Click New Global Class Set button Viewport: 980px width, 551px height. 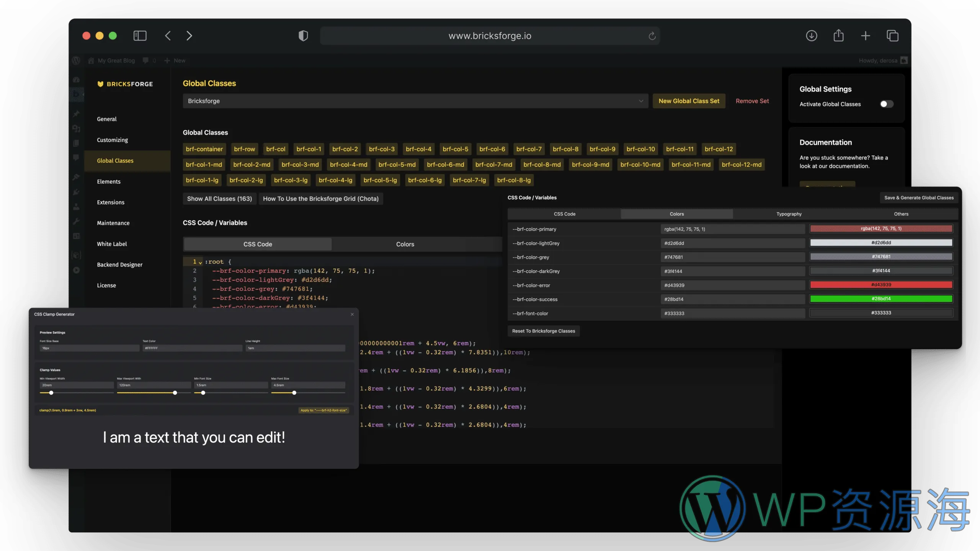(689, 101)
